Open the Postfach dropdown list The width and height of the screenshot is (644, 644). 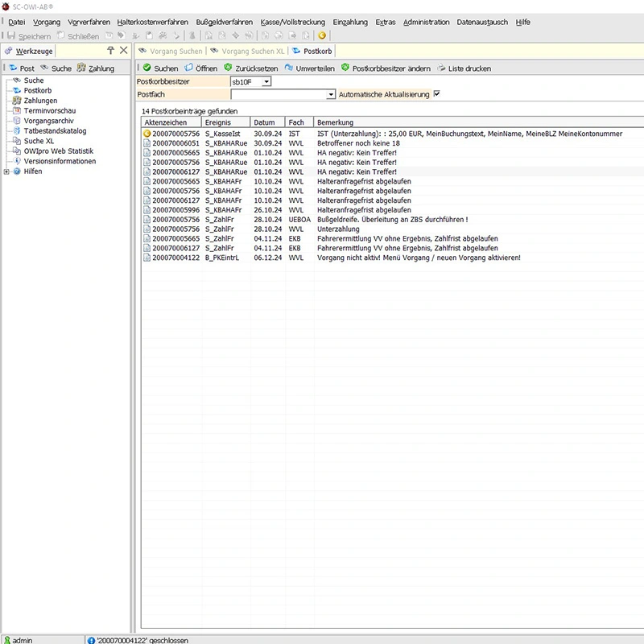tap(331, 94)
